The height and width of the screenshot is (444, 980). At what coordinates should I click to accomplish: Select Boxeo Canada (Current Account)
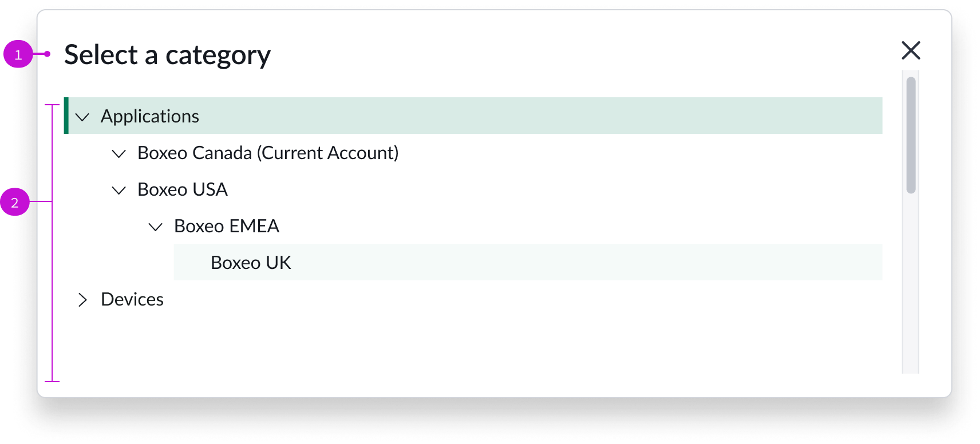click(x=267, y=153)
